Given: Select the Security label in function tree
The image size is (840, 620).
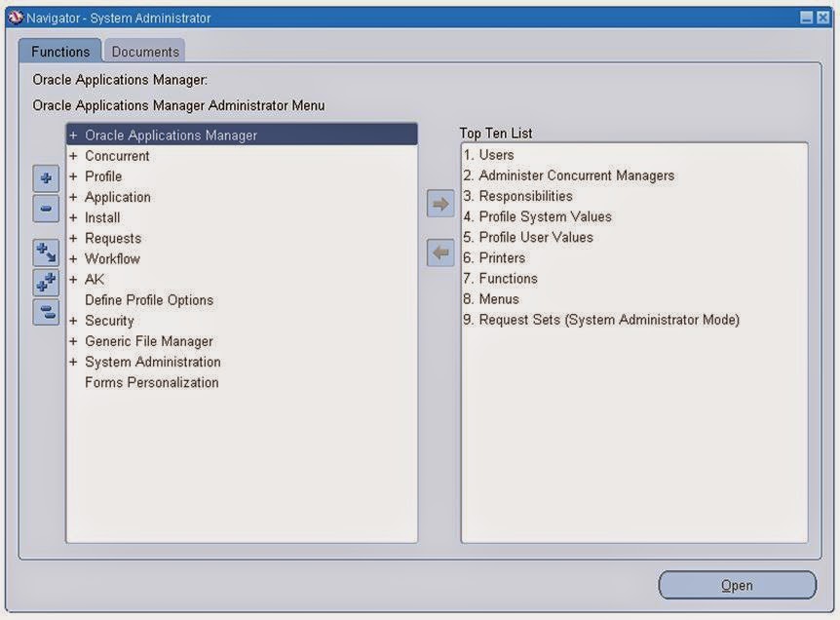Looking at the screenshot, I should [x=109, y=321].
